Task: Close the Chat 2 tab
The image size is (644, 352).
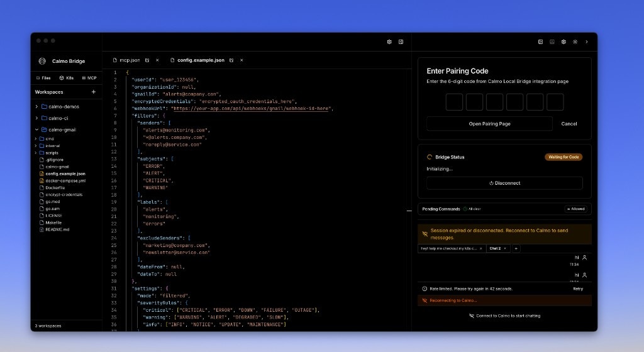Action: [x=505, y=248]
